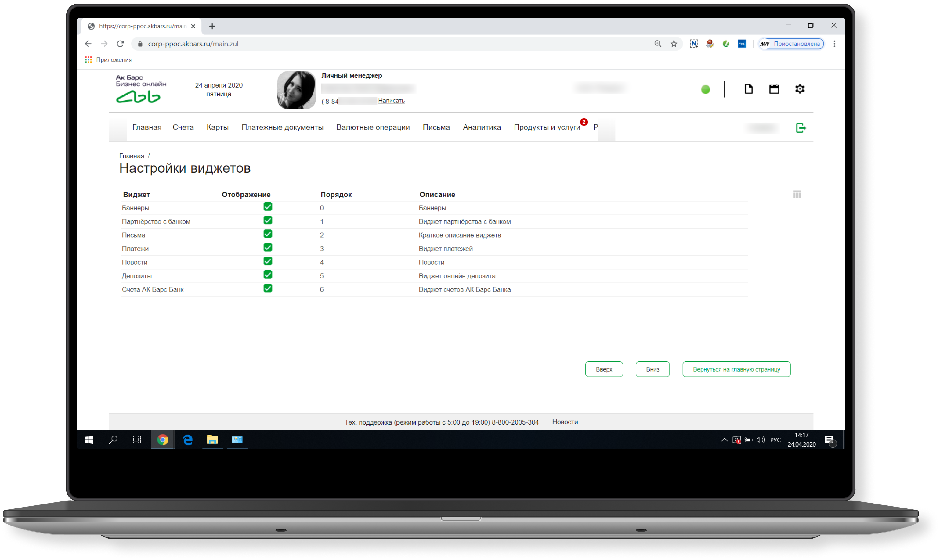Open Task View on taskbar
This screenshot has width=940, height=560.
point(137,440)
